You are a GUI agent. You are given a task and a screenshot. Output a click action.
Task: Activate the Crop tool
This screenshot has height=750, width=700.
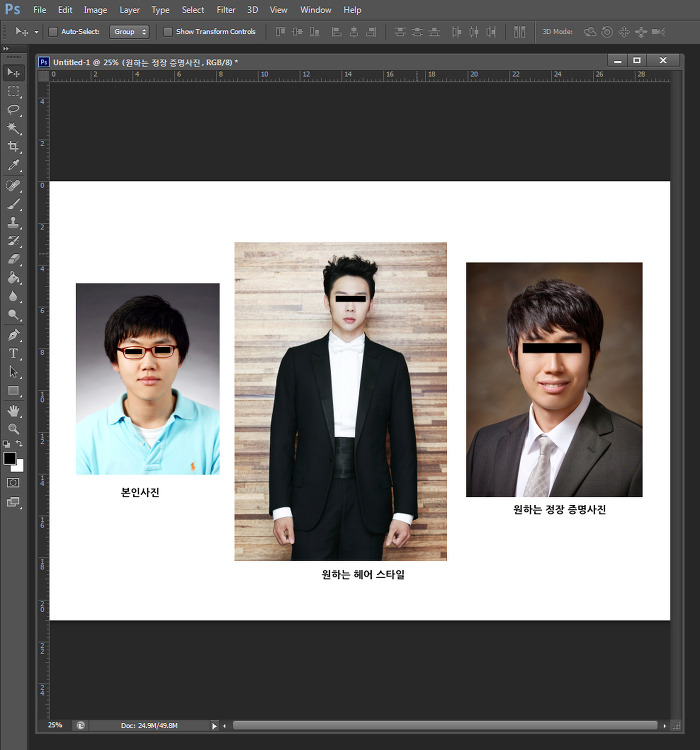(14, 147)
